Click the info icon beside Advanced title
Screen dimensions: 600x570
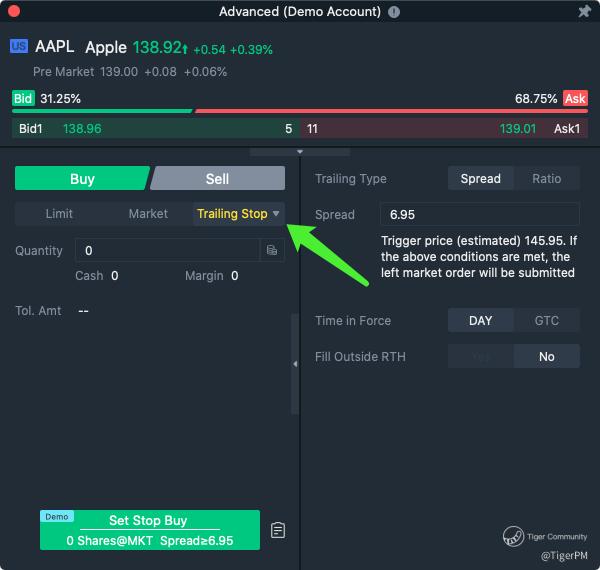(394, 12)
